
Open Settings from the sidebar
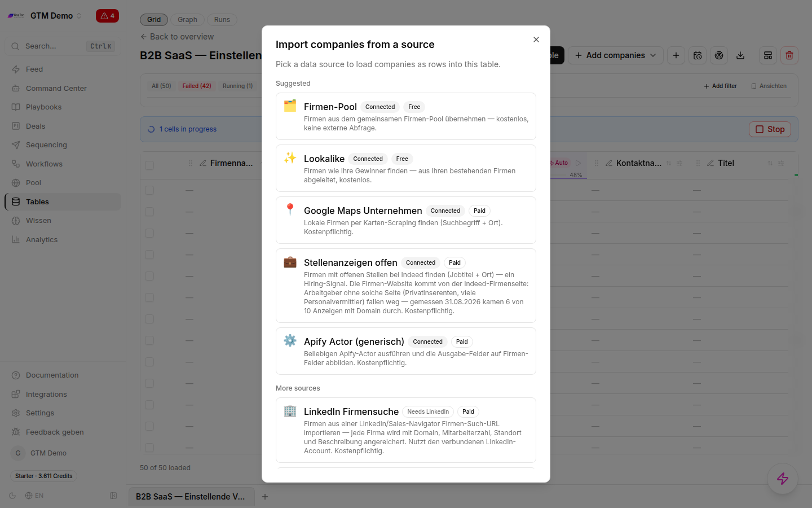pos(63,413)
